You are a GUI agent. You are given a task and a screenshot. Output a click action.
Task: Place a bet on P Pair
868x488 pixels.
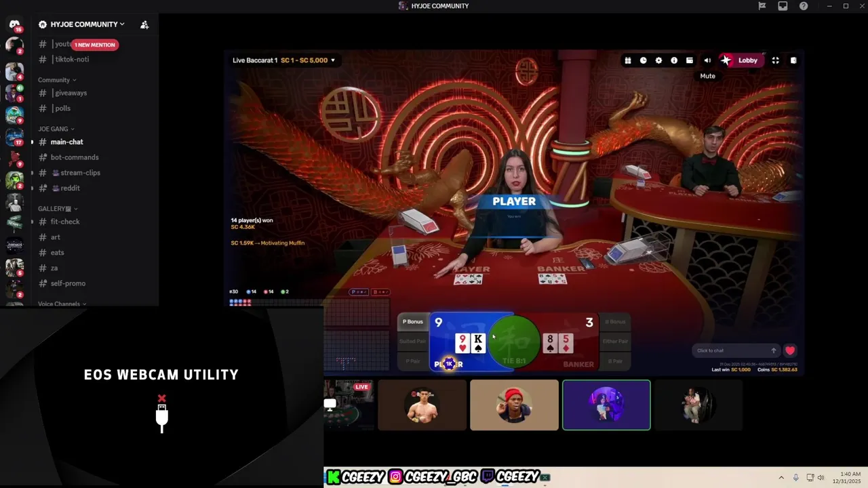(x=412, y=361)
